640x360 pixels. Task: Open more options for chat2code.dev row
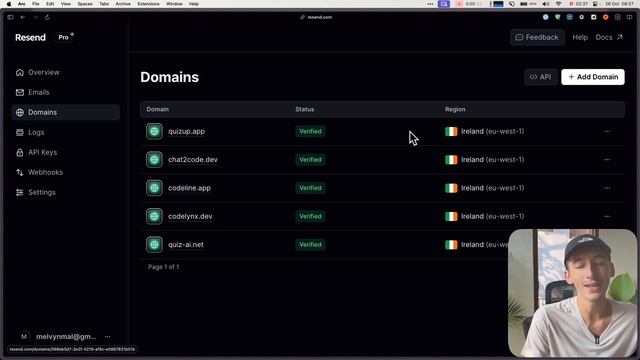click(607, 160)
